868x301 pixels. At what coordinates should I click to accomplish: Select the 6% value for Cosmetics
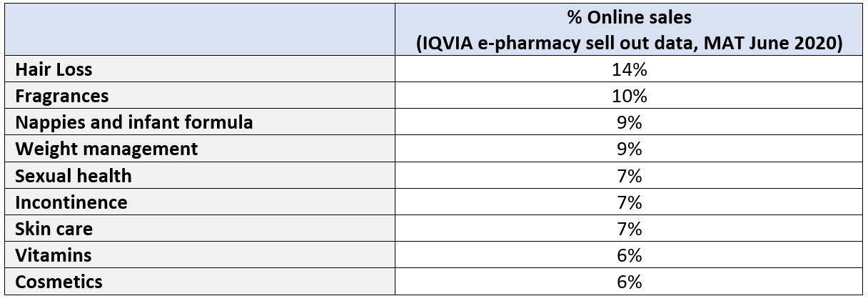[x=630, y=282]
